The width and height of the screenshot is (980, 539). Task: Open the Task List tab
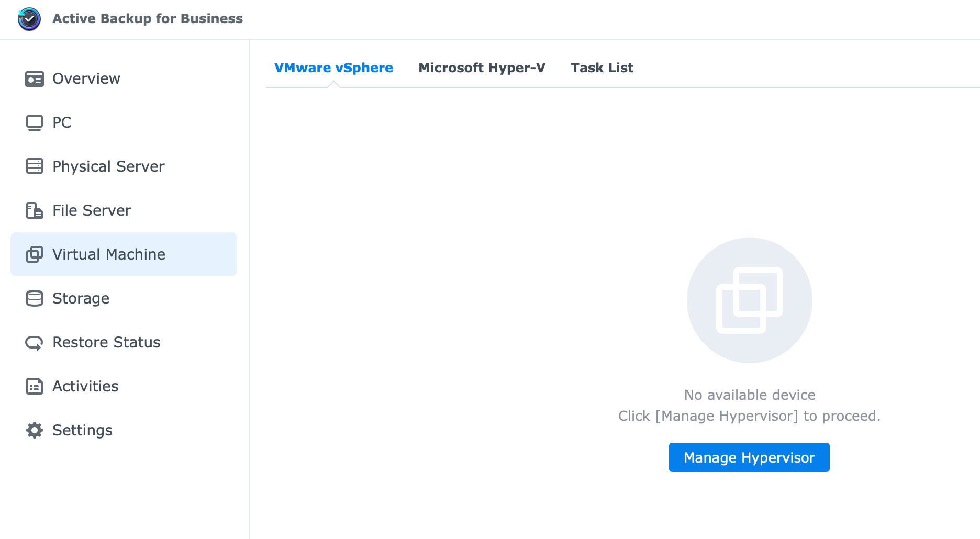pyautogui.click(x=602, y=68)
